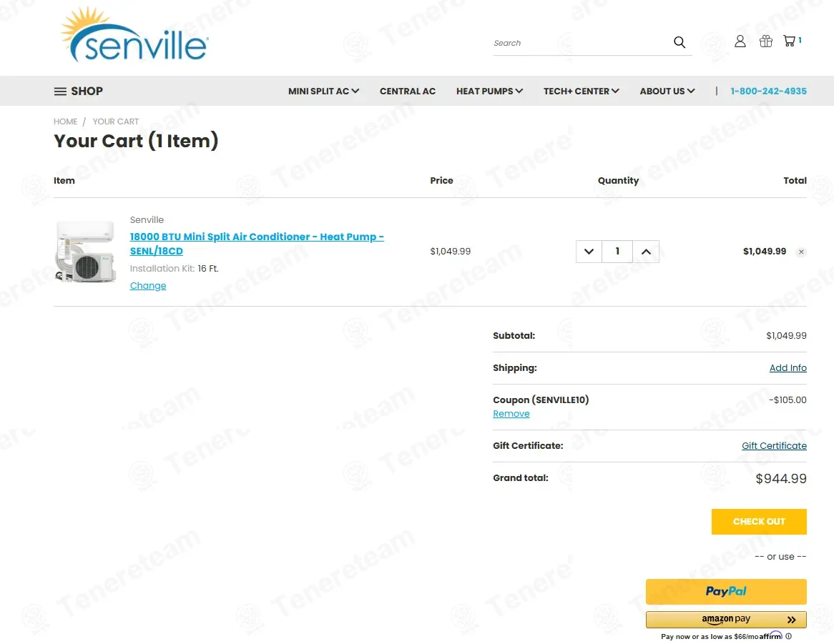Open the user account icon
834x644 pixels.
coord(740,41)
